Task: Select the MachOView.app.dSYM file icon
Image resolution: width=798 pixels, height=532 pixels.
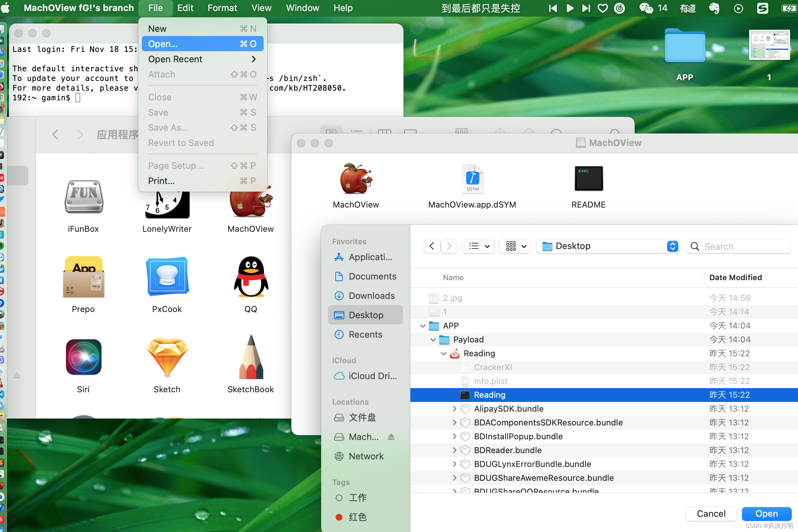Action: point(472,179)
